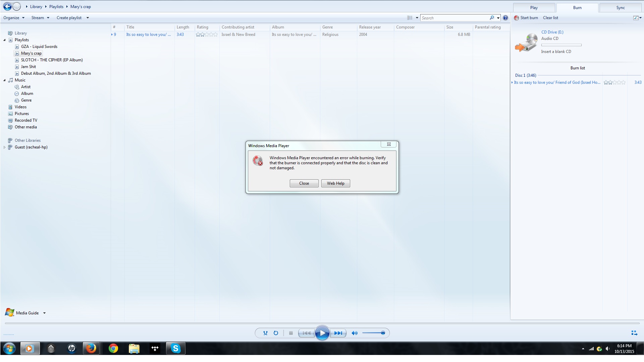Click the library Search field
Viewport: 644px width, 362px height.
(454, 18)
